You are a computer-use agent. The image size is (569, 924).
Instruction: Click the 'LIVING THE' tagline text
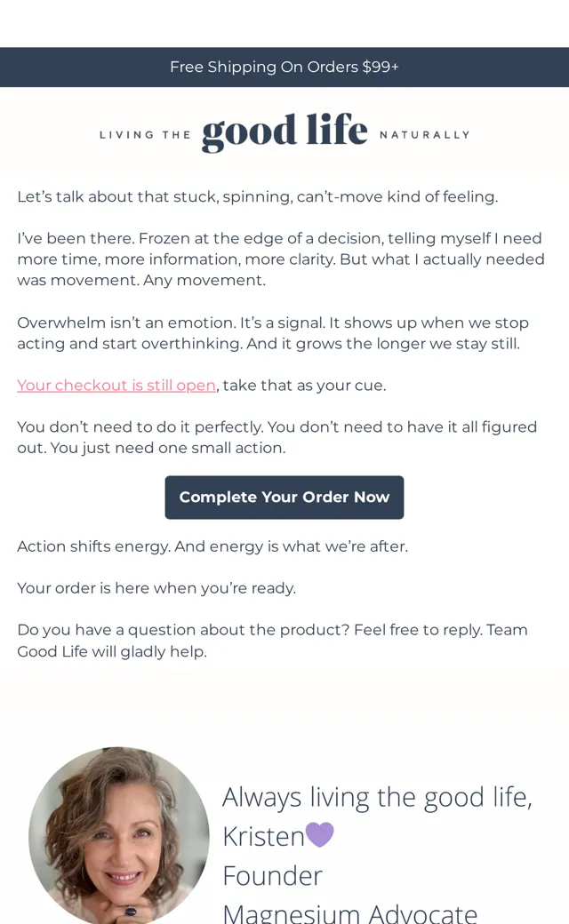pos(145,135)
